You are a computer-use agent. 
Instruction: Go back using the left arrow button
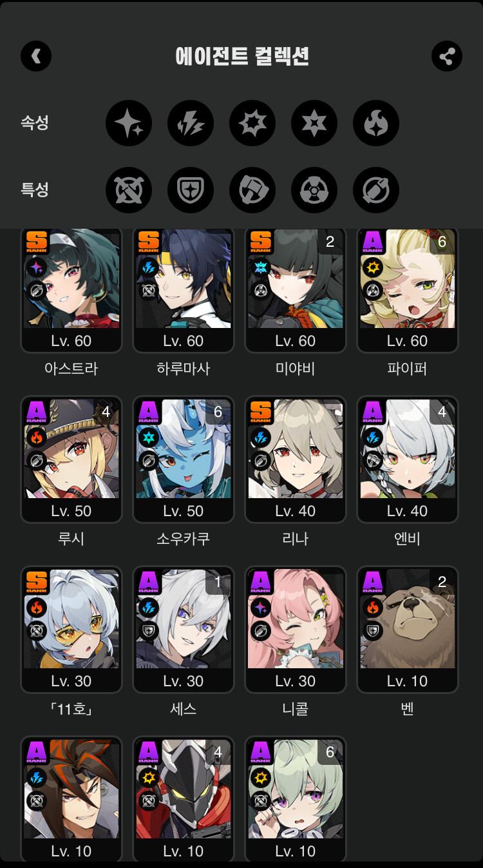[36, 56]
